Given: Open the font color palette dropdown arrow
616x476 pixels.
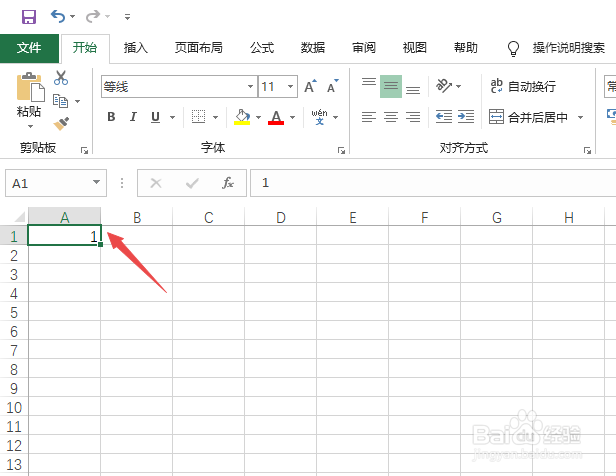Looking at the screenshot, I should pyautogui.click(x=292, y=117).
